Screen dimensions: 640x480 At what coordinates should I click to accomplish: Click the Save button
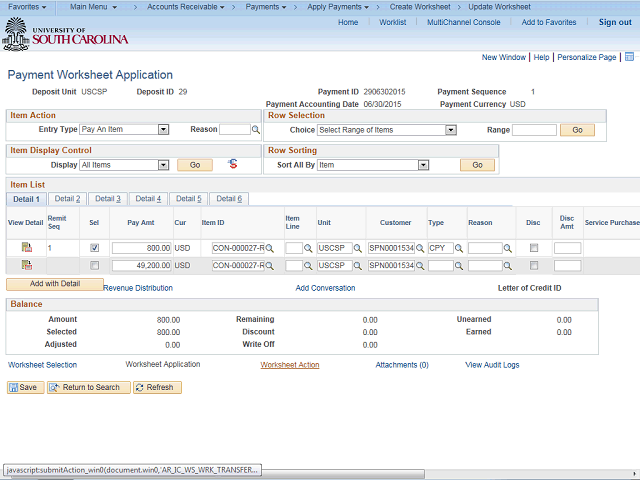[x=25, y=387]
